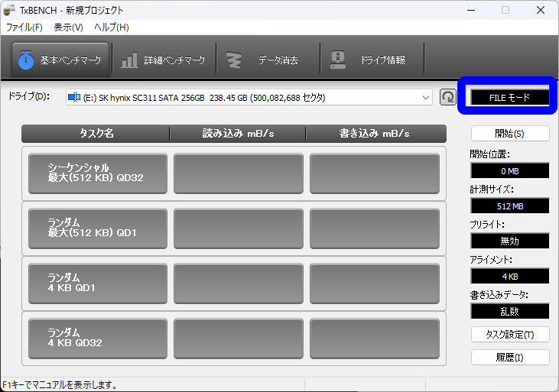559x392 pixels.
Task: Change the 開始位置 0 MB value
Action: (x=509, y=170)
